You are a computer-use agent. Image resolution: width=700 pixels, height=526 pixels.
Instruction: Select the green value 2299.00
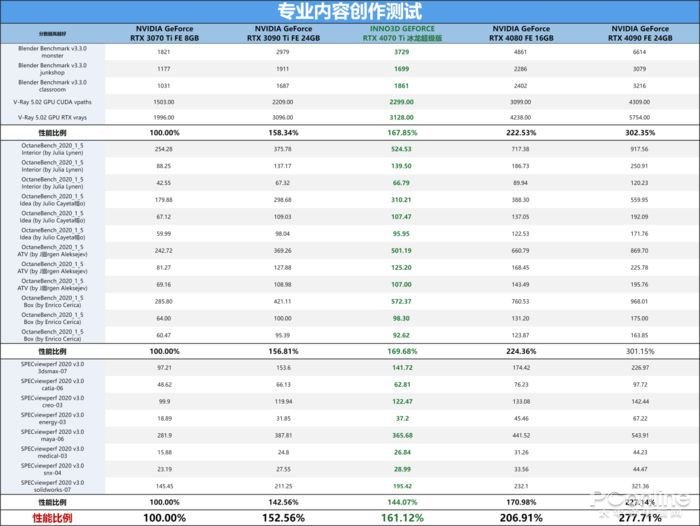pos(401,102)
